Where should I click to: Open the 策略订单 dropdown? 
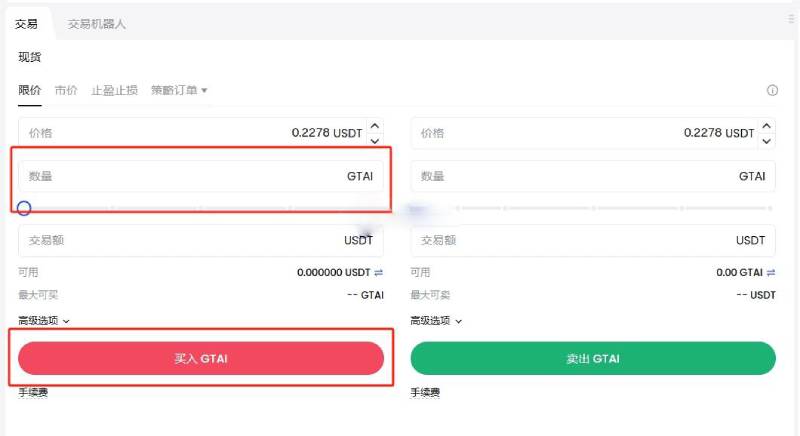[180, 90]
